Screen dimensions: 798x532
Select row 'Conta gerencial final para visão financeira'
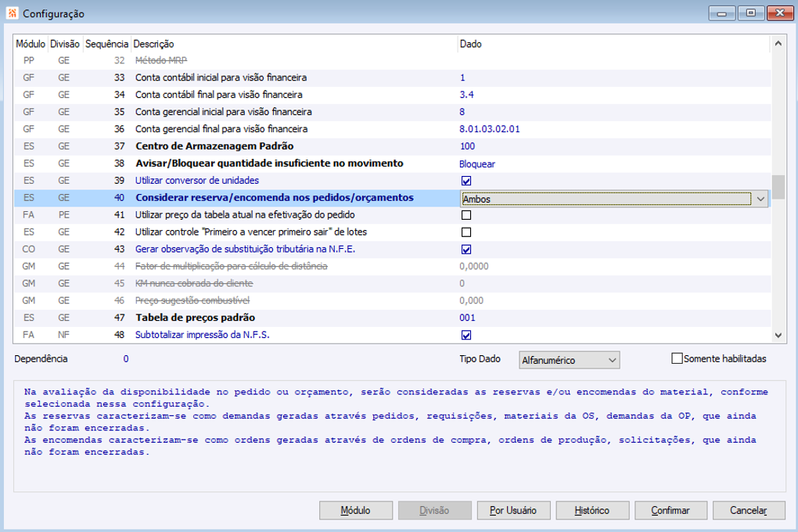click(x=392, y=129)
